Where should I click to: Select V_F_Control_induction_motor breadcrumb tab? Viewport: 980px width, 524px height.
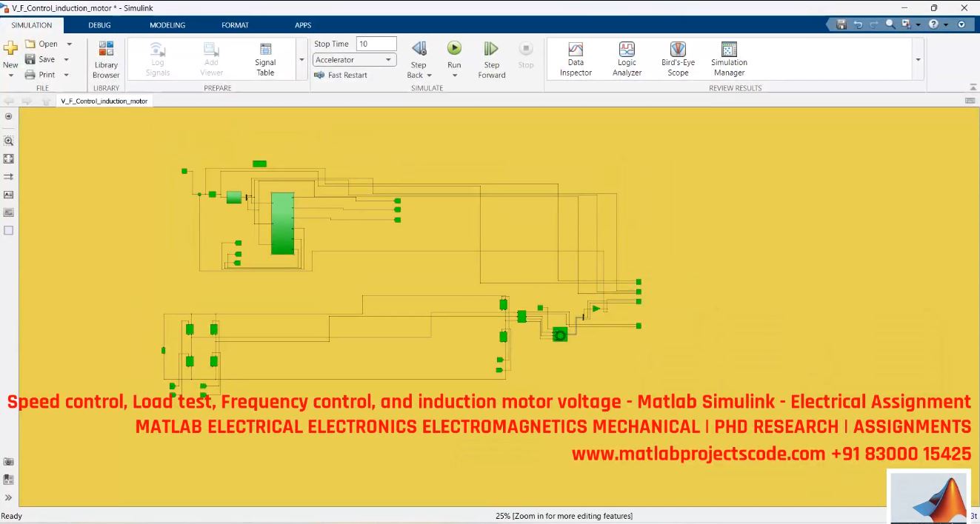tap(104, 101)
